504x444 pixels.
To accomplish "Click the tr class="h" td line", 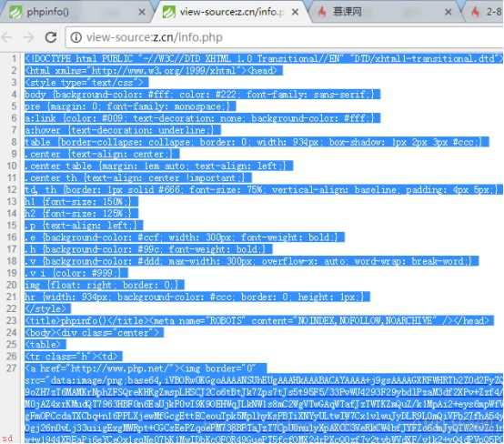I will click(x=74, y=356).
